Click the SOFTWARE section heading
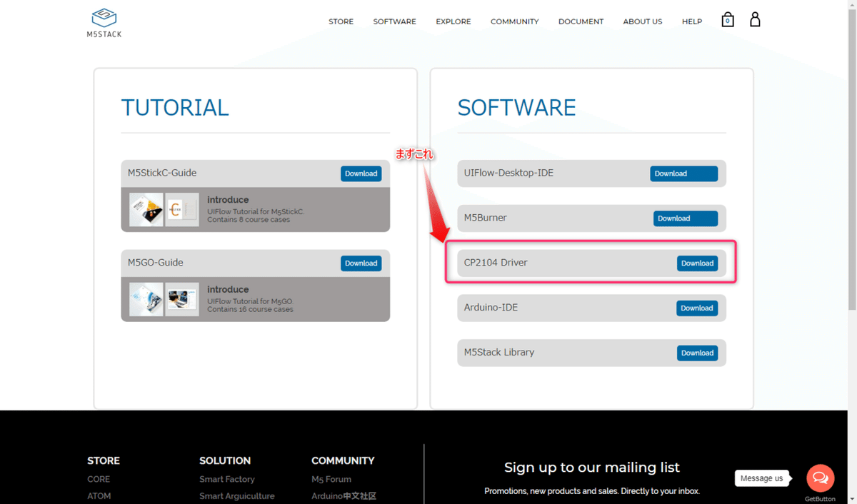Viewport: 857px width, 504px height. pos(516,107)
